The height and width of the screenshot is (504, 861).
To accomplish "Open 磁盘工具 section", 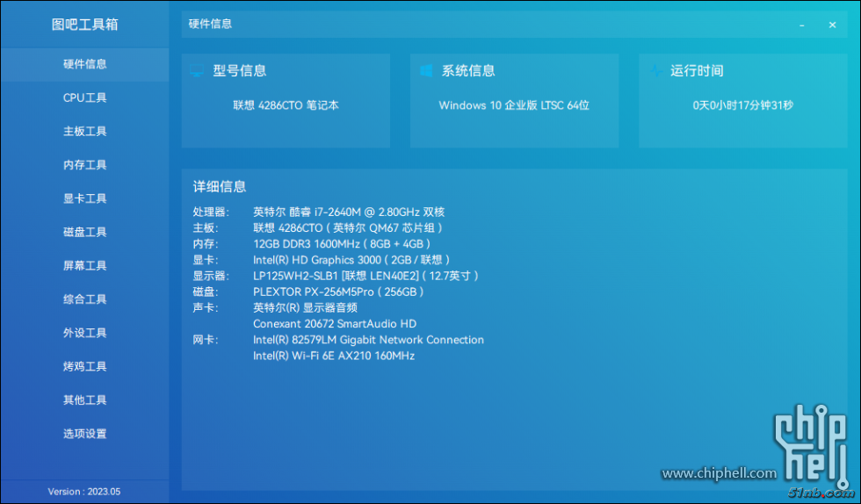I will click(84, 232).
